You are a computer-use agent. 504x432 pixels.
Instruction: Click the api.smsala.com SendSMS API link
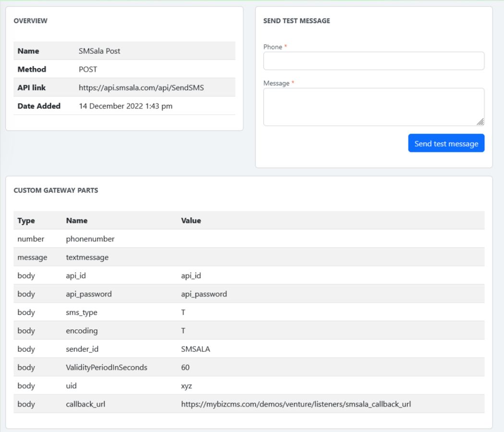coord(141,88)
